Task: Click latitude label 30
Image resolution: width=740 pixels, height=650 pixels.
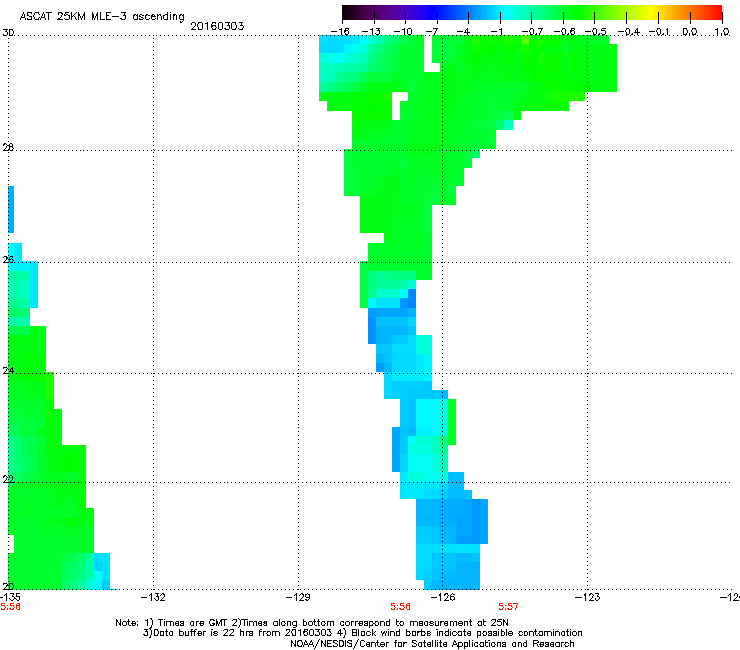Action: pyautogui.click(x=8, y=33)
